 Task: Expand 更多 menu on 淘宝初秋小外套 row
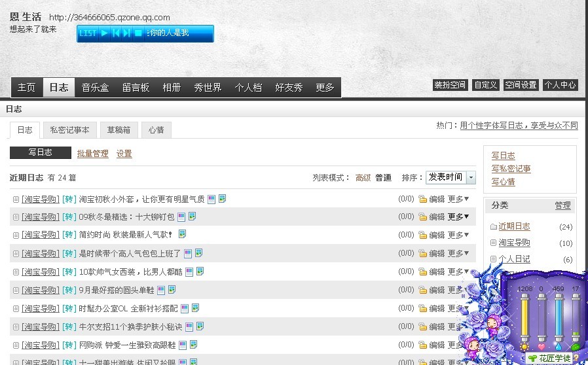pos(458,200)
